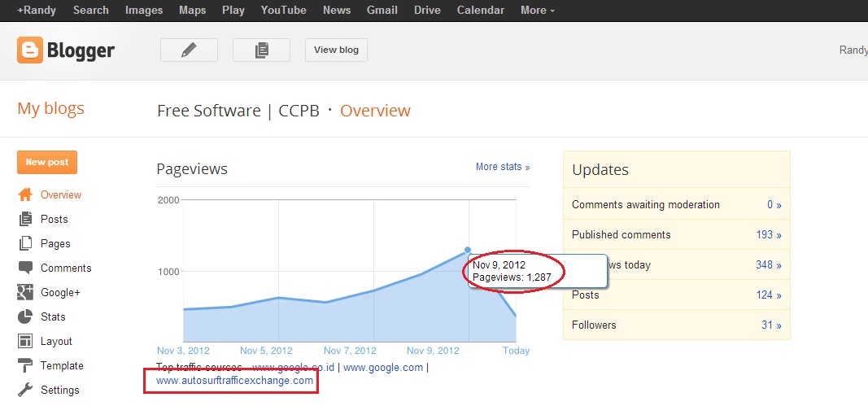Click the Google+ sidebar icon

coord(25,292)
